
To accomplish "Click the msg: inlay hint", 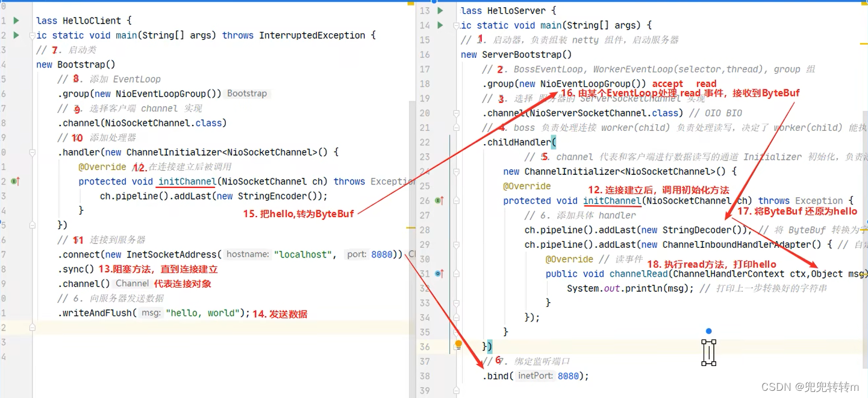I will pyautogui.click(x=151, y=313).
